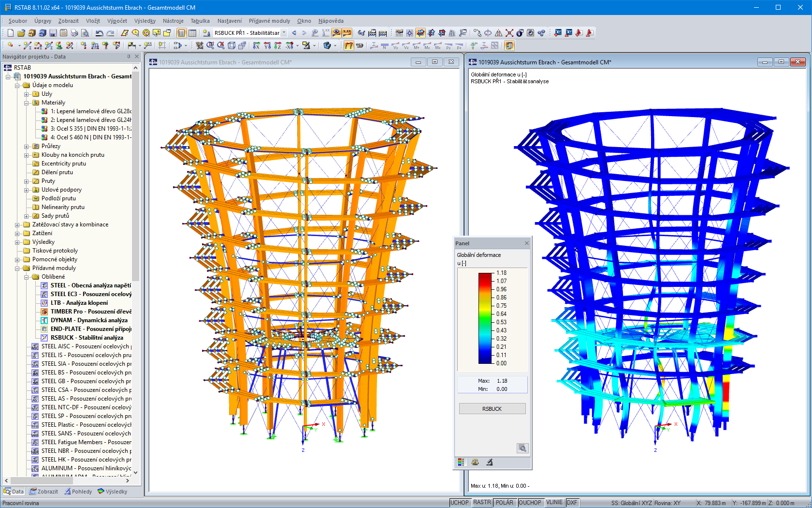Expand the Výsledky tree node

17,242
